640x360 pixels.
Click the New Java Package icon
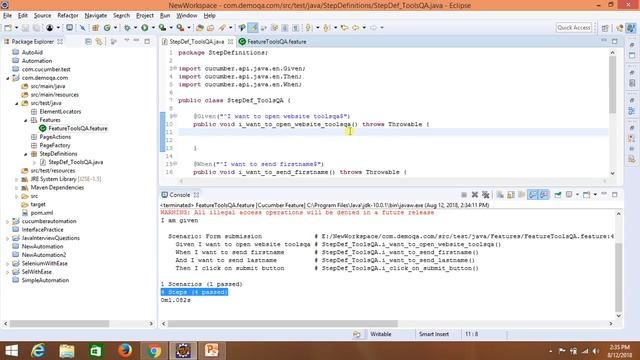click(x=96, y=28)
